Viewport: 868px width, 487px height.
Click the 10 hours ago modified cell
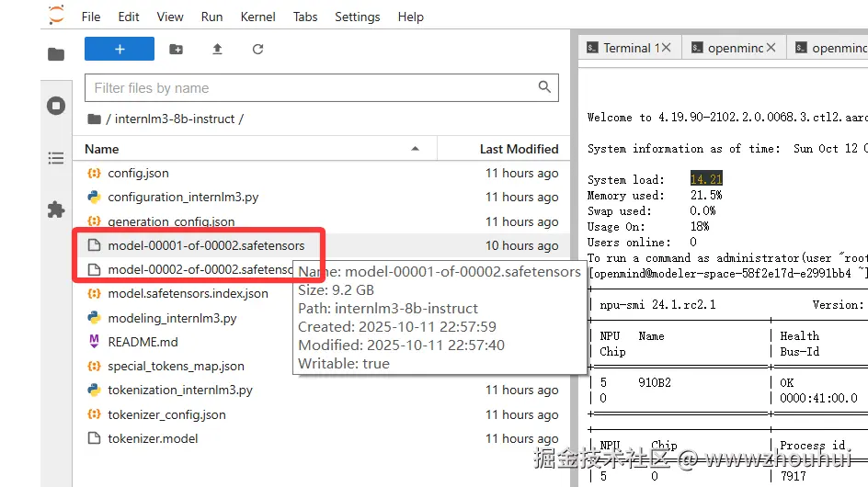tap(521, 245)
